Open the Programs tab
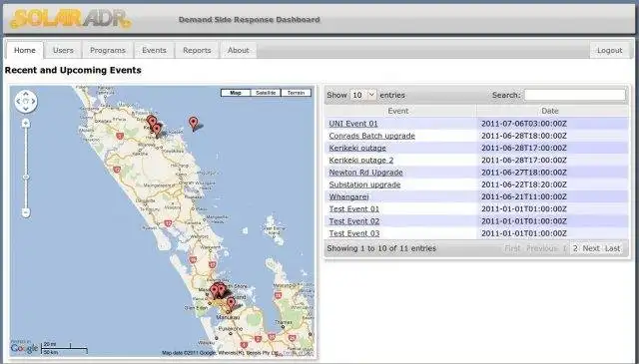Viewport: 639px width, 364px height. point(108,50)
